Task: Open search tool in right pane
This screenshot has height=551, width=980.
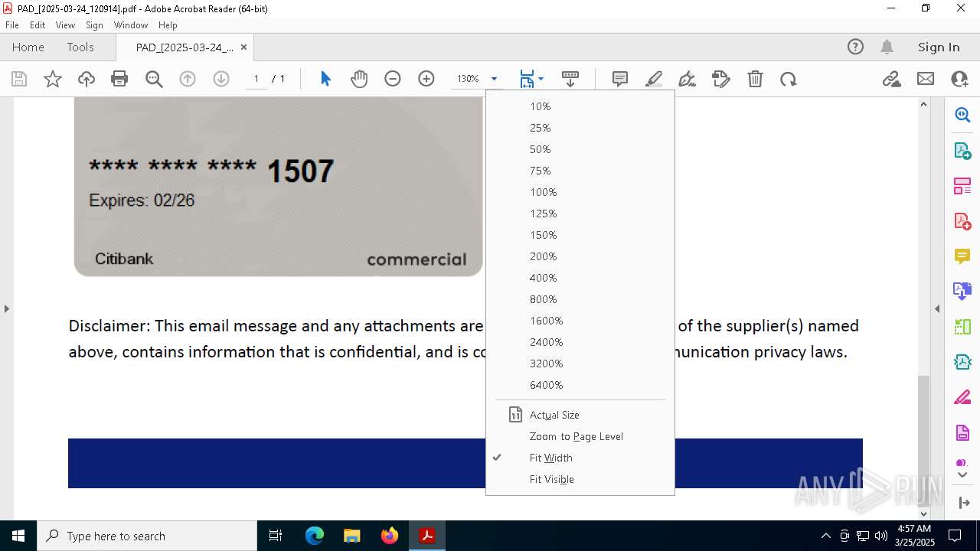Action: click(x=962, y=115)
